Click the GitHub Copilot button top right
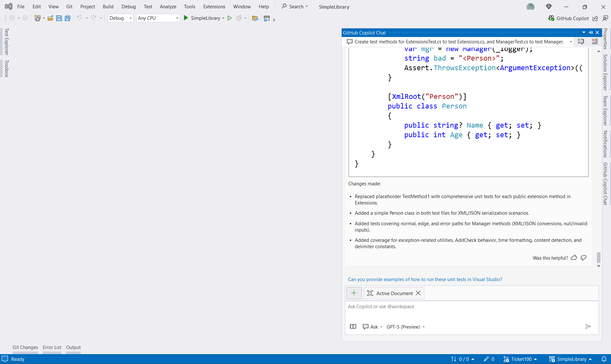This screenshot has width=611, height=364. [569, 18]
